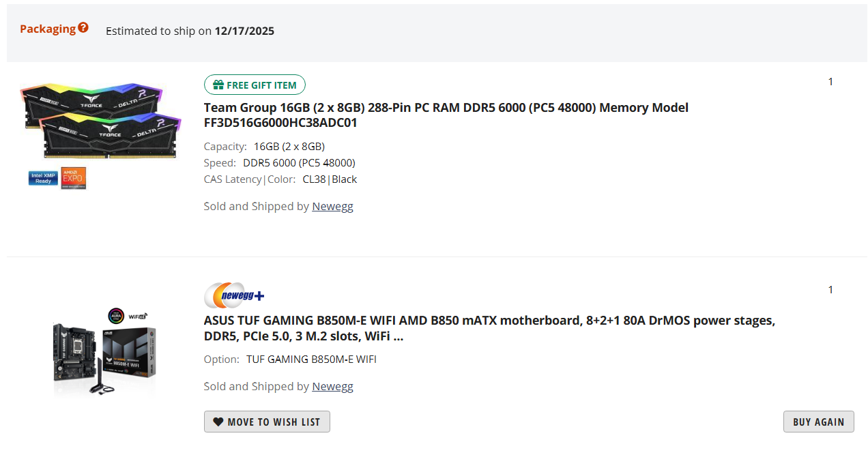
Task: Click the quantity number for the RAM
Action: click(x=830, y=82)
